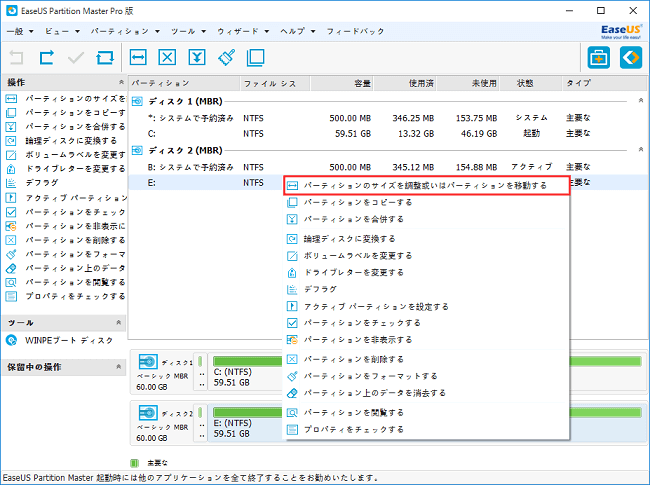Click the context menu explore partition icon

[292, 413]
